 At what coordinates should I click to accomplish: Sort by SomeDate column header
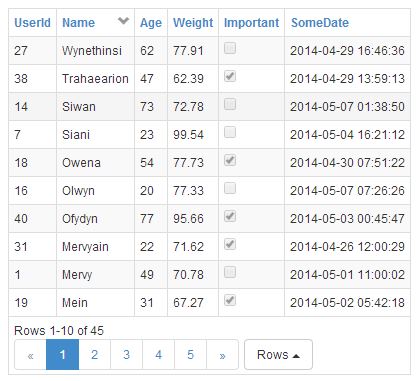pos(320,23)
